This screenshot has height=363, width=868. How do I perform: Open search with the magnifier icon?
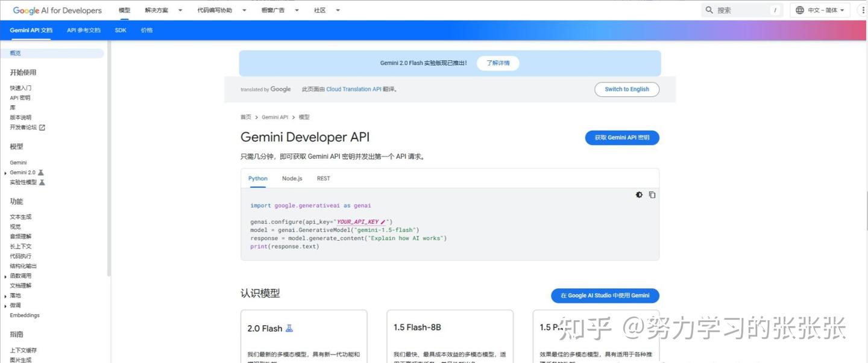709,10
